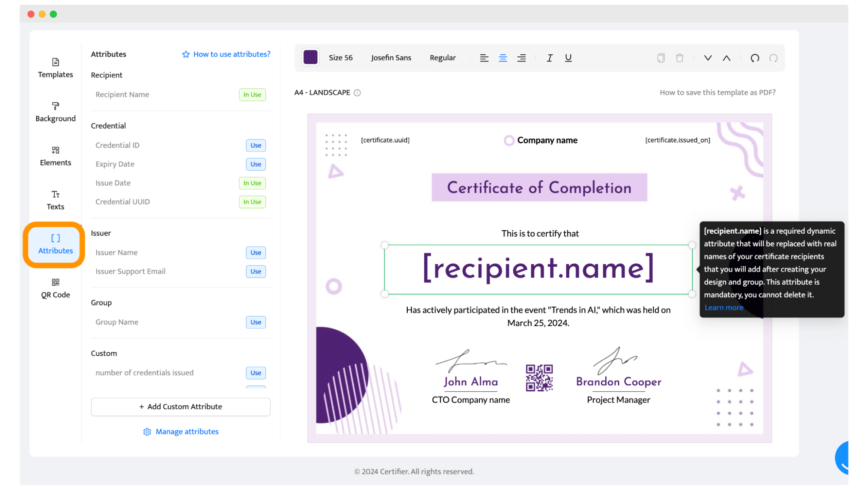Click Use button for Issuer Name
The width and height of the screenshot is (868, 490).
[x=256, y=253]
